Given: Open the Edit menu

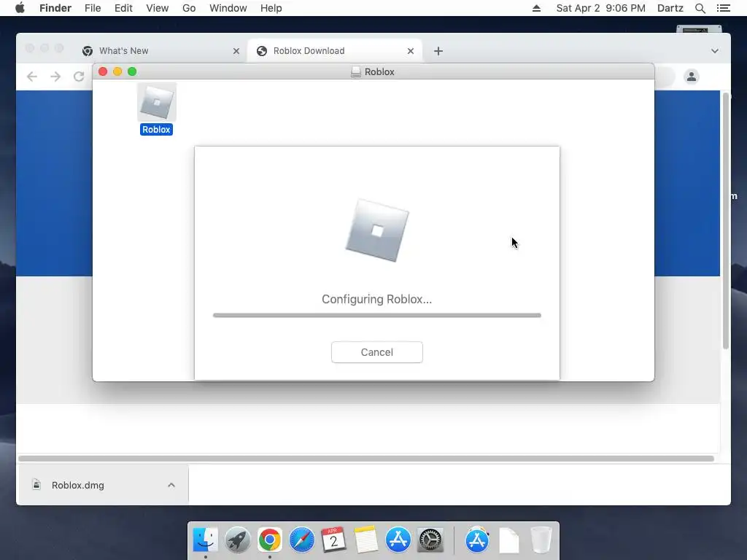Looking at the screenshot, I should point(123,8).
